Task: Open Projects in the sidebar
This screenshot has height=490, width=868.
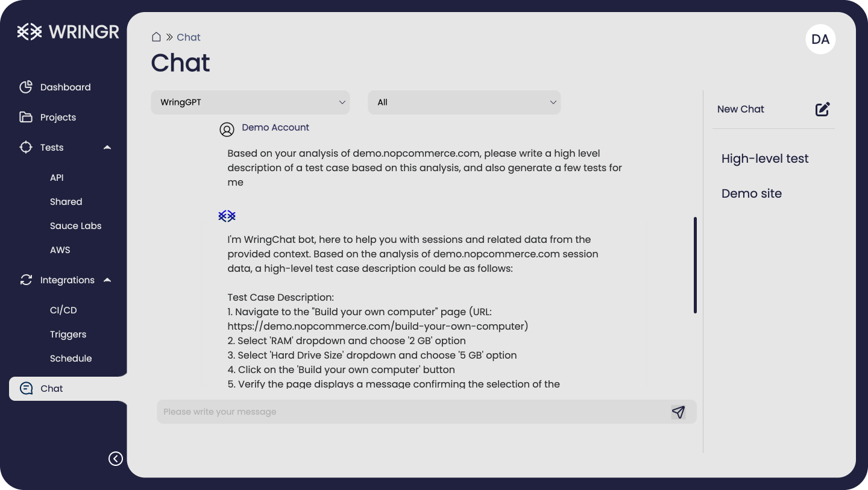Action: click(58, 118)
